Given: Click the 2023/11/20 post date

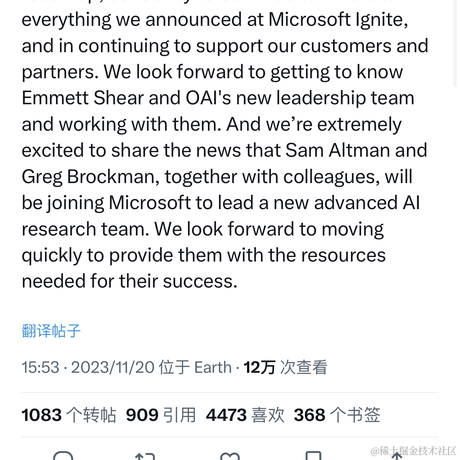Looking at the screenshot, I should (113, 367).
